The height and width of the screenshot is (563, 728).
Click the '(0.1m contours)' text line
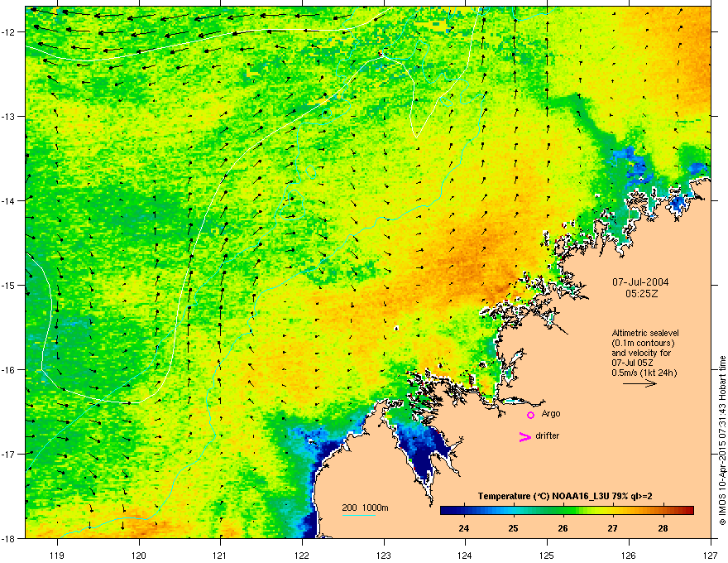[x=643, y=344]
